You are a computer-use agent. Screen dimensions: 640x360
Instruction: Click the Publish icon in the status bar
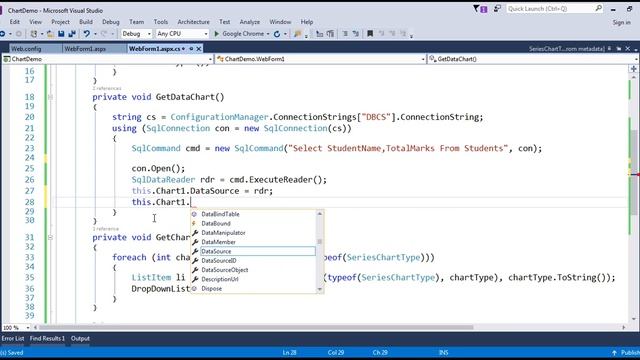614,353
